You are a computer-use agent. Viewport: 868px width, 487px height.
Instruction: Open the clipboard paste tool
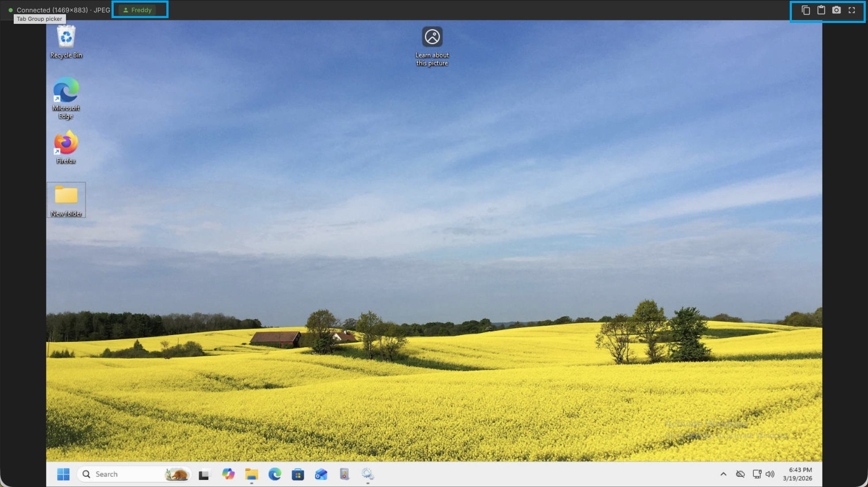(821, 10)
